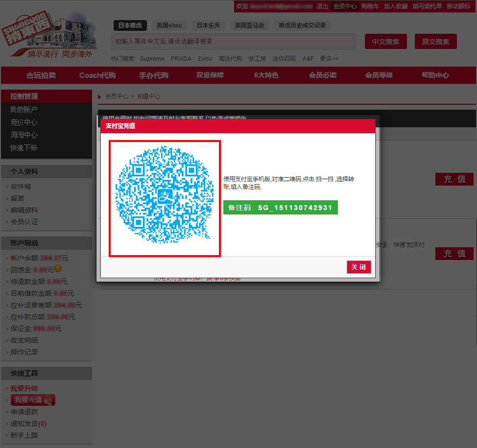
Task: Click the 帐户余额 balance row
Action: point(39,258)
